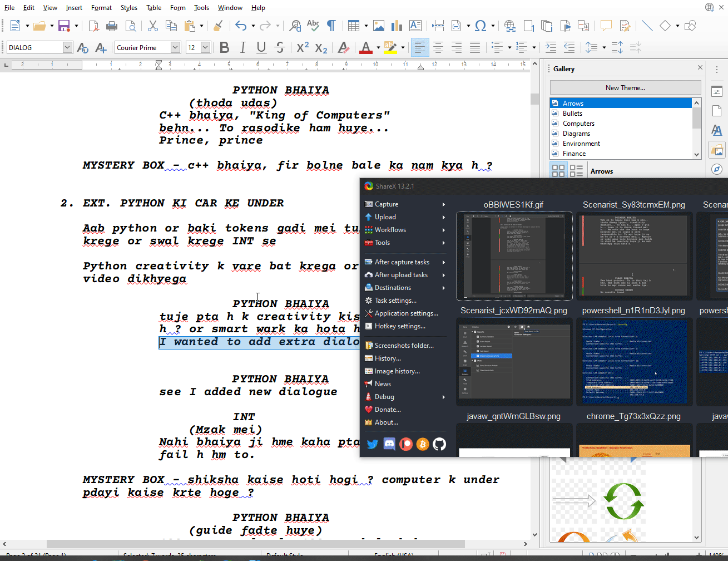Click the Save document icon
Screen dimensions: 728x561
click(x=64, y=26)
